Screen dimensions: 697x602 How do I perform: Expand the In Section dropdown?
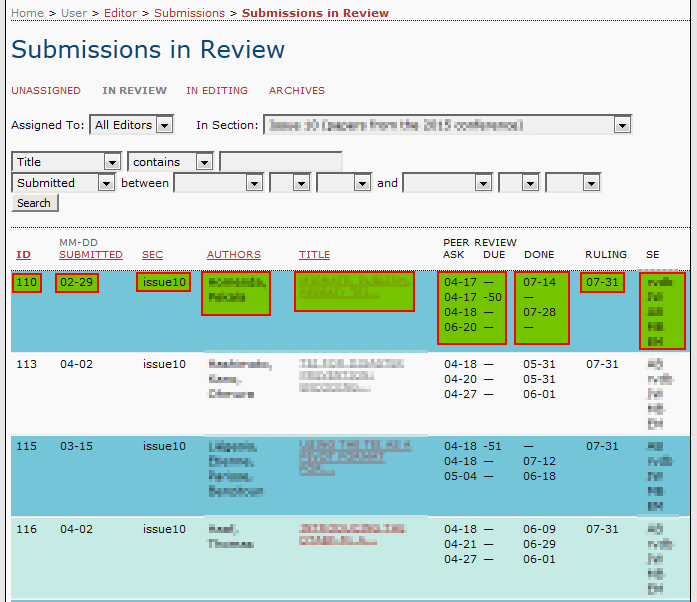click(447, 125)
